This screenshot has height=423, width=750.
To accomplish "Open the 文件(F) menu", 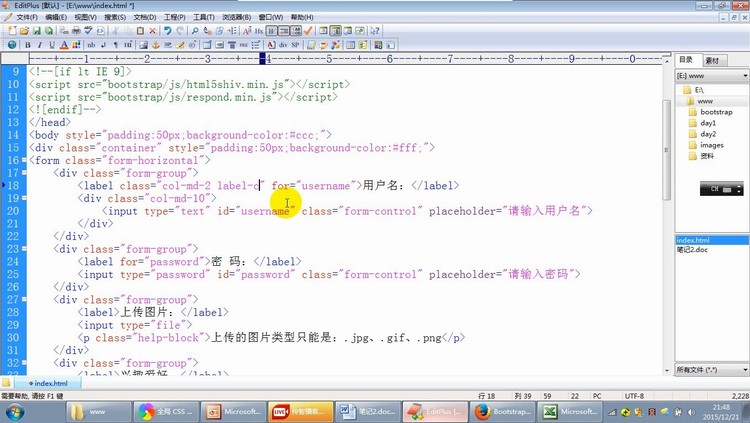I will (x=27, y=17).
